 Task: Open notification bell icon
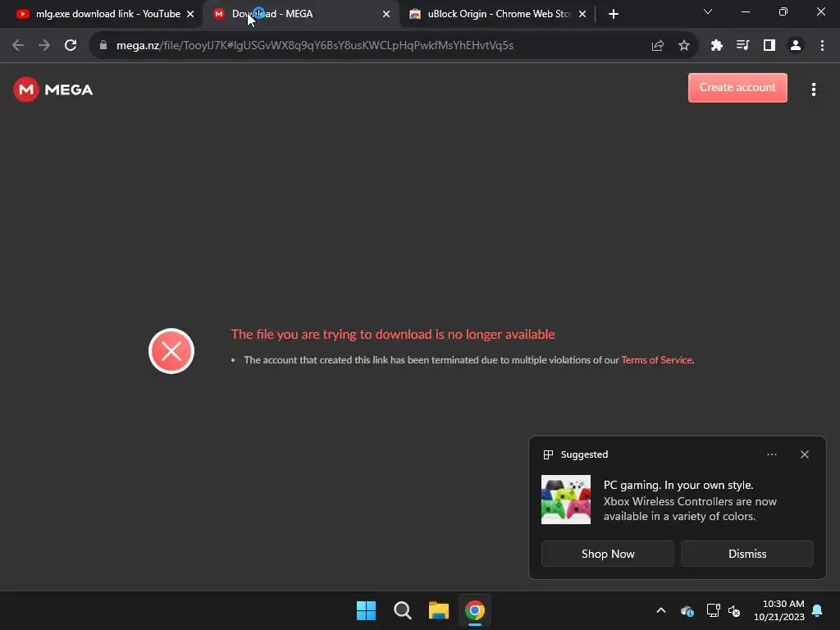[x=818, y=610]
